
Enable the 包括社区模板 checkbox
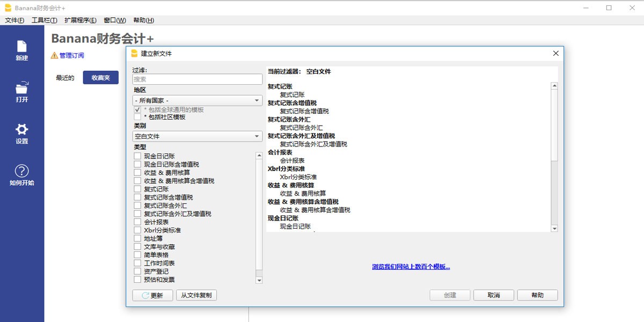[x=137, y=117]
